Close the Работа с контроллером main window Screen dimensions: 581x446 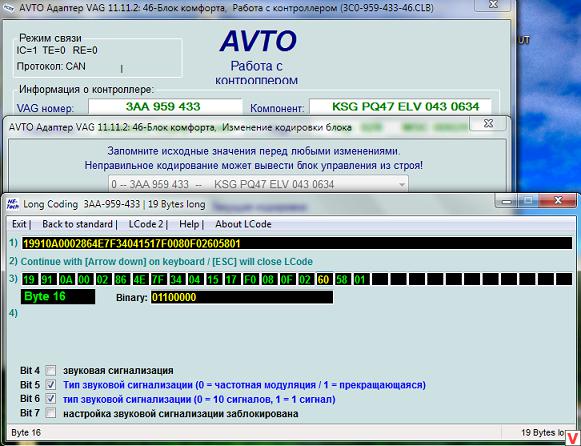tap(493, 5)
